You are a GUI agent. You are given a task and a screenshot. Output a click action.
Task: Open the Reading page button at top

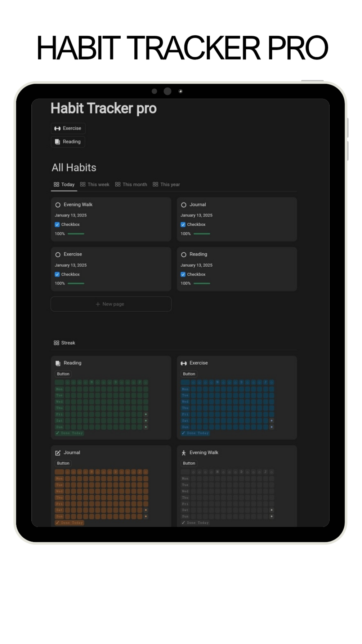click(x=68, y=142)
